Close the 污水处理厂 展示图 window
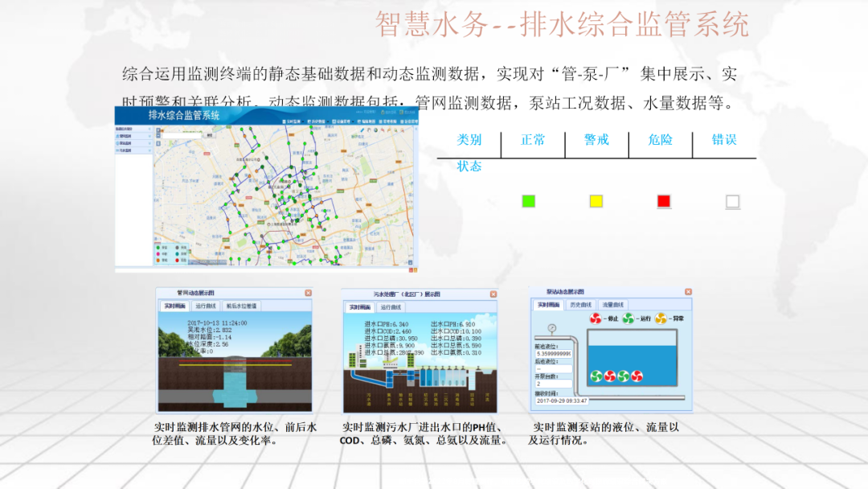This screenshot has width=868, height=489. tap(493, 294)
